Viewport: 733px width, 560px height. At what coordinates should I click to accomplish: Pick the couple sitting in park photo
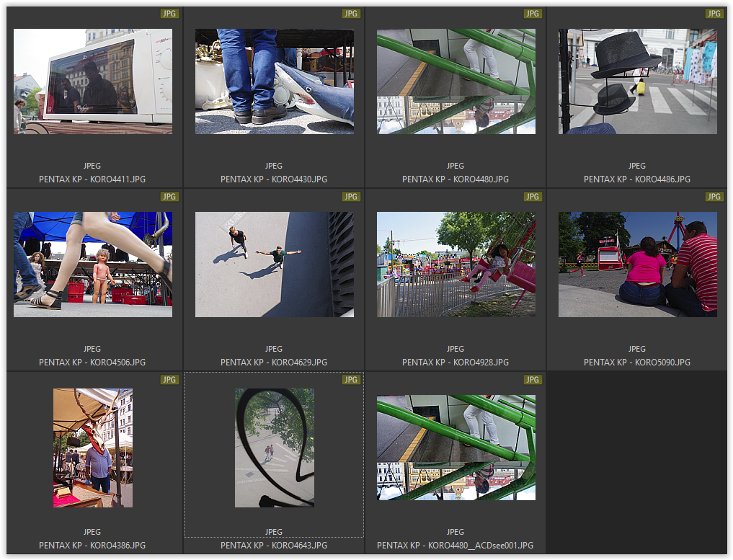click(x=638, y=265)
